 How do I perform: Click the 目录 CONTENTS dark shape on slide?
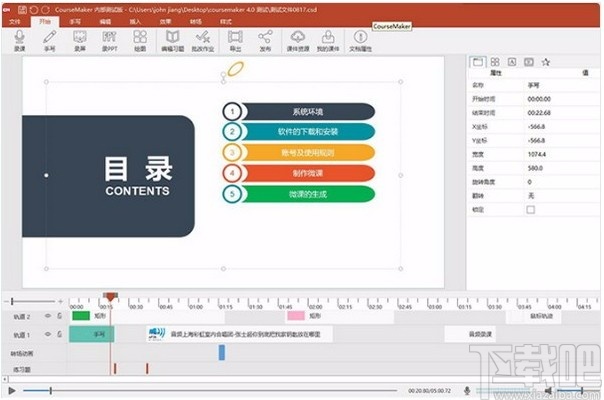(x=108, y=176)
